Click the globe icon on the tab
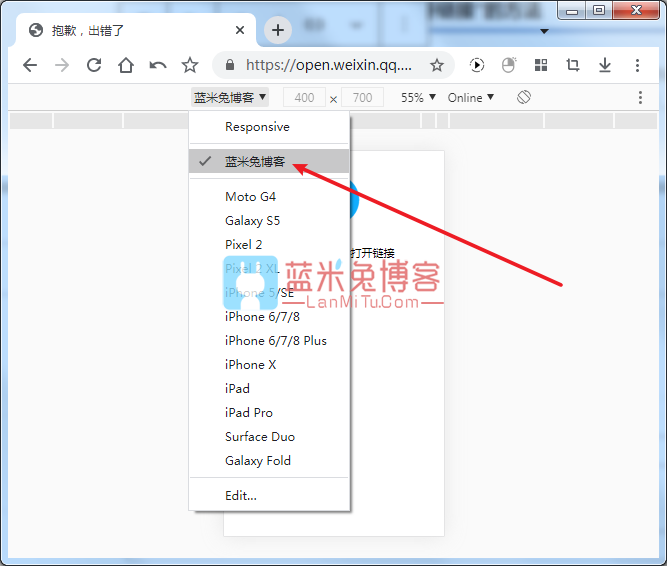This screenshot has height=566, width=667. [36, 30]
